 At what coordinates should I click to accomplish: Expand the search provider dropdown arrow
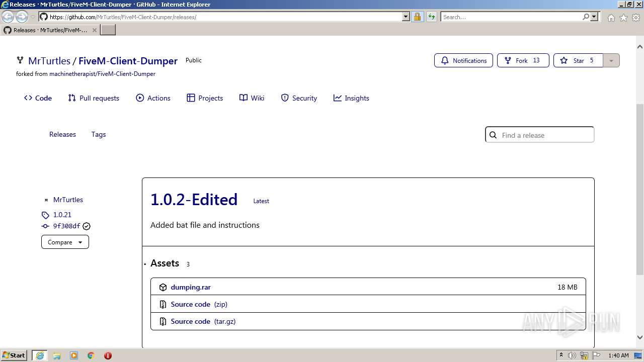click(594, 17)
